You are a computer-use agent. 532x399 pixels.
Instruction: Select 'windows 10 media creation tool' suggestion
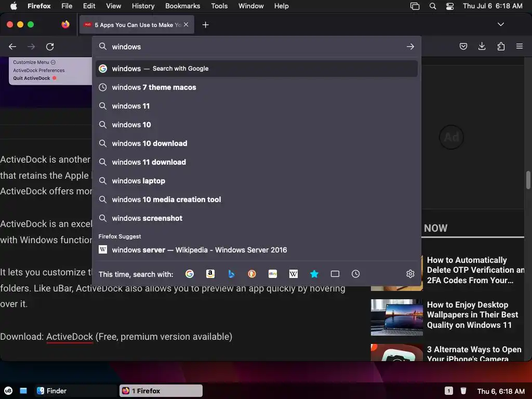(x=257, y=199)
